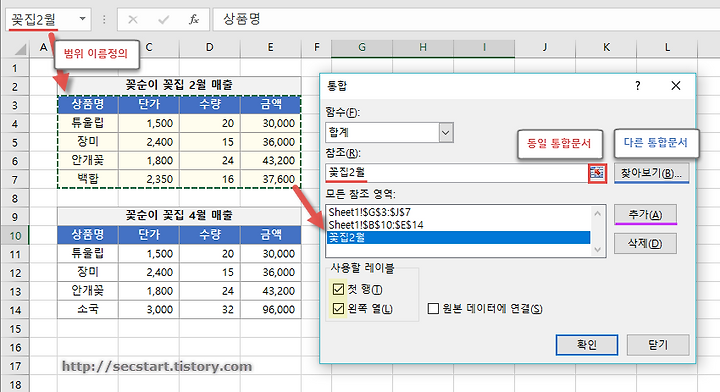Click the 안개꽃 cell in row 13
Viewport: 720px width, 392px height.
tap(88, 291)
